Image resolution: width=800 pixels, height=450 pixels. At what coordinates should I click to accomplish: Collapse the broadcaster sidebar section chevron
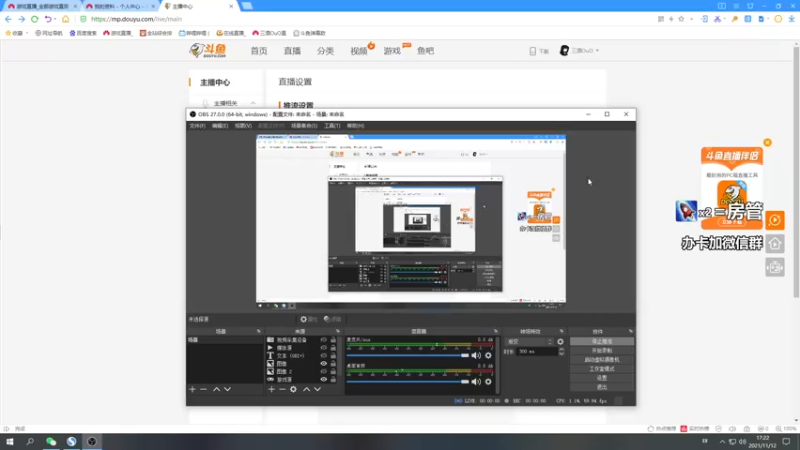253,103
